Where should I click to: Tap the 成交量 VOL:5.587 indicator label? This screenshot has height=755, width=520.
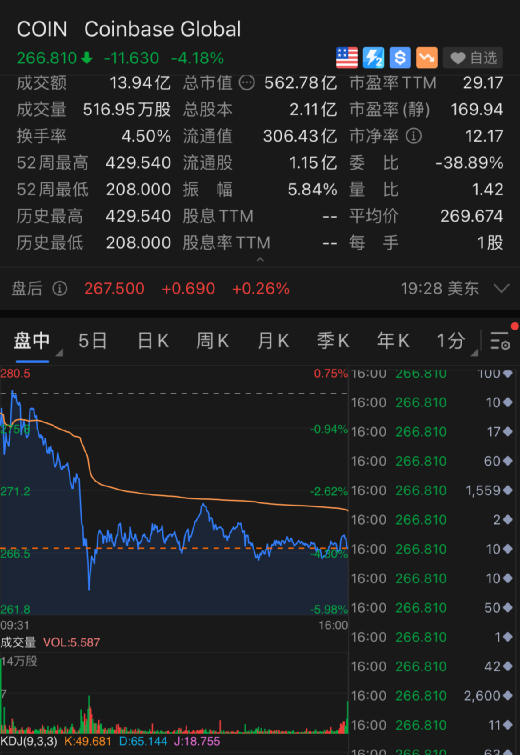[x=50, y=642]
